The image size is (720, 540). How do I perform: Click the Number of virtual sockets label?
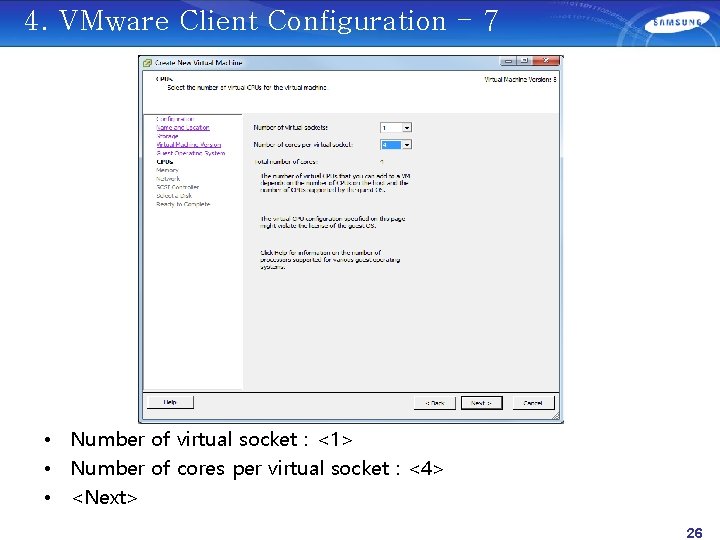(290, 127)
